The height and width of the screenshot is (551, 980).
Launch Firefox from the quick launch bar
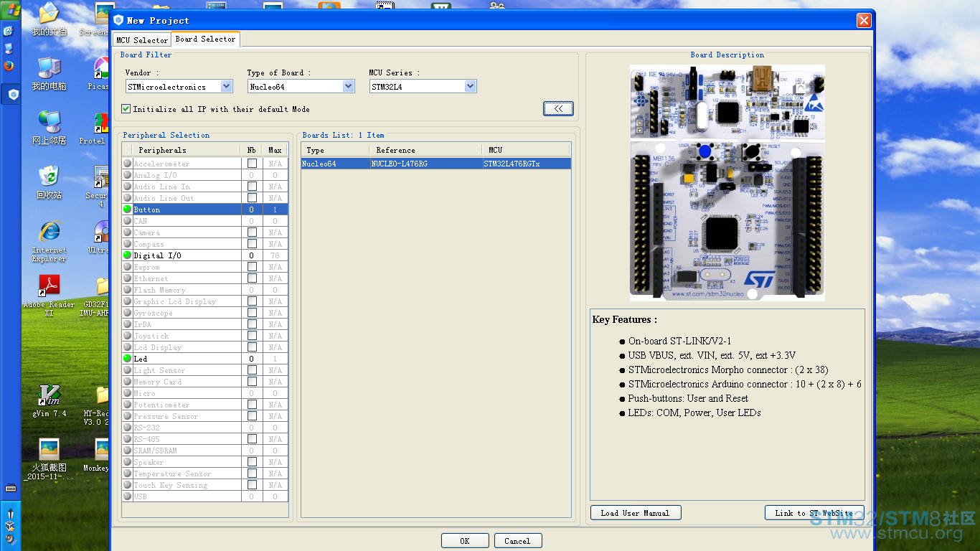[9, 66]
